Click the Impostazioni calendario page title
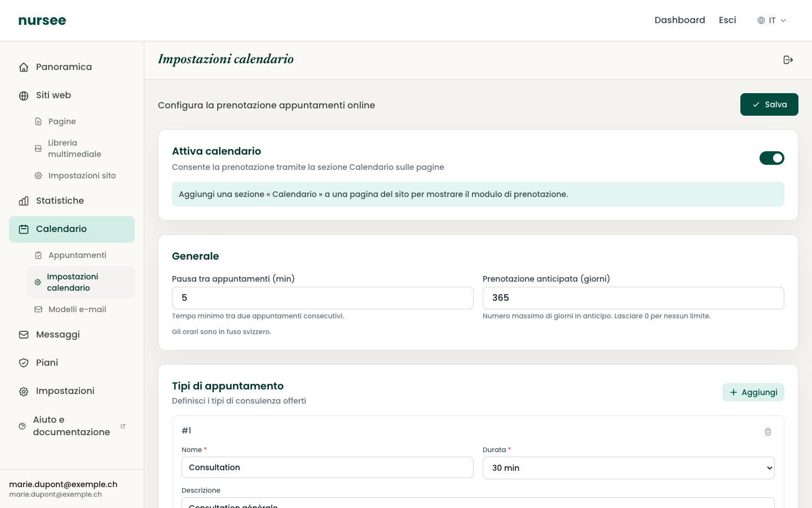The width and height of the screenshot is (812, 508). coord(226,59)
